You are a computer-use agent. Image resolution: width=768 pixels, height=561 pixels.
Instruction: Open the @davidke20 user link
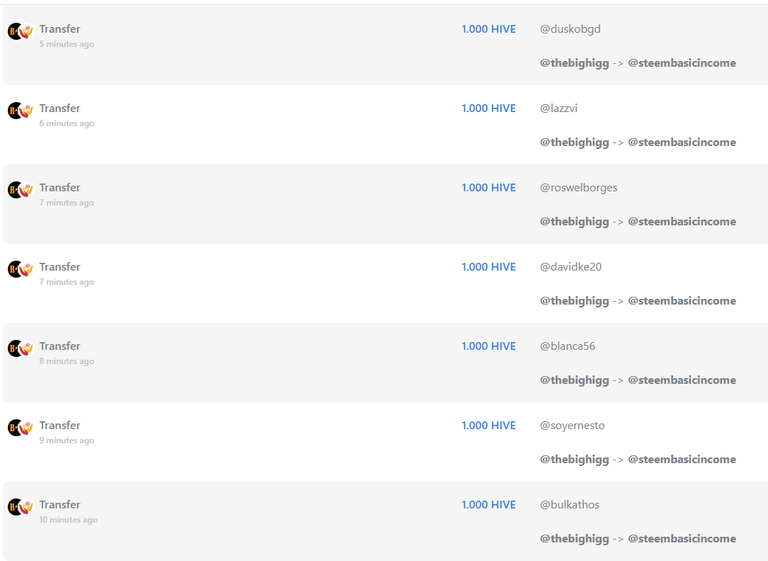[x=571, y=267]
